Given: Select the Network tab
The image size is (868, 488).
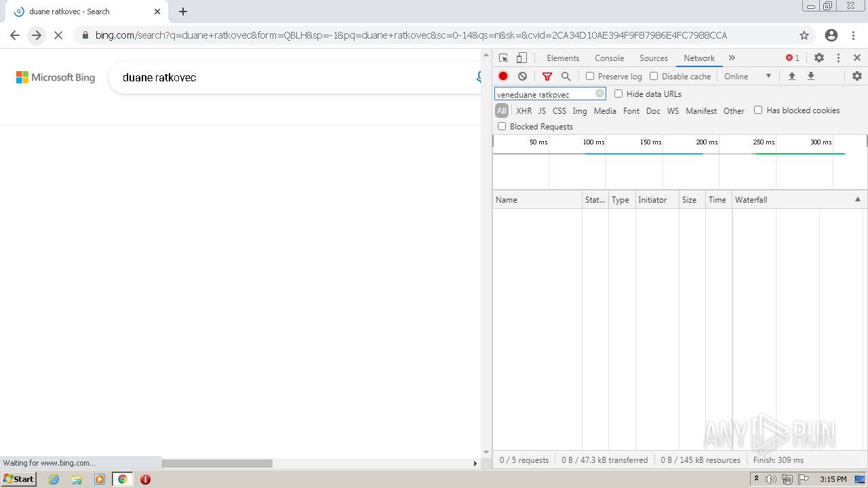Looking at the screenshot, I should point(699,58).
